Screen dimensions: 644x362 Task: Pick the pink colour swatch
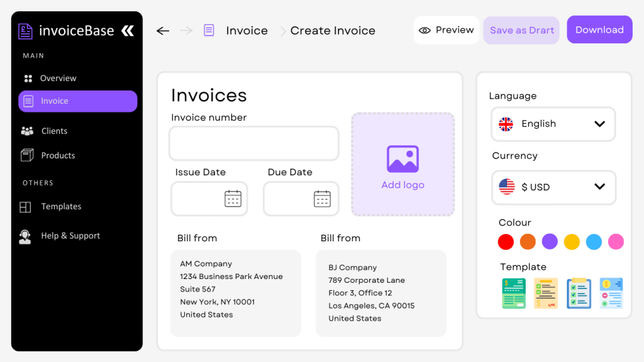point(616,242)
